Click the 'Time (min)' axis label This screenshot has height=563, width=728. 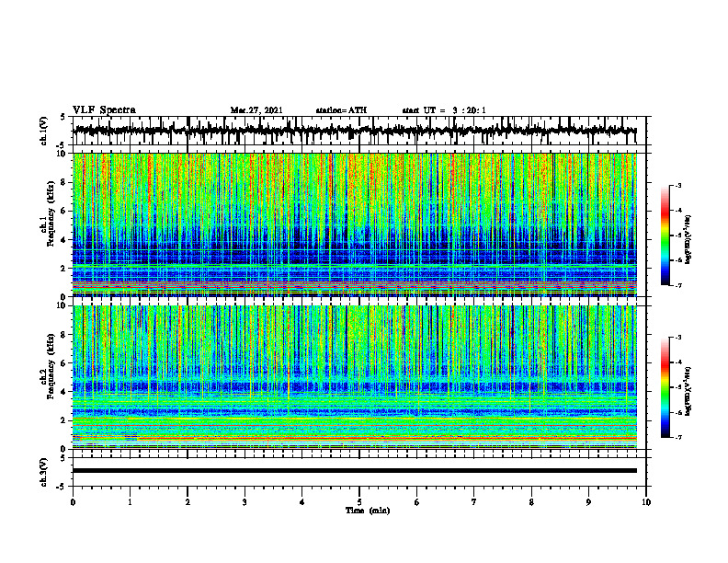[x=368, y=511]
